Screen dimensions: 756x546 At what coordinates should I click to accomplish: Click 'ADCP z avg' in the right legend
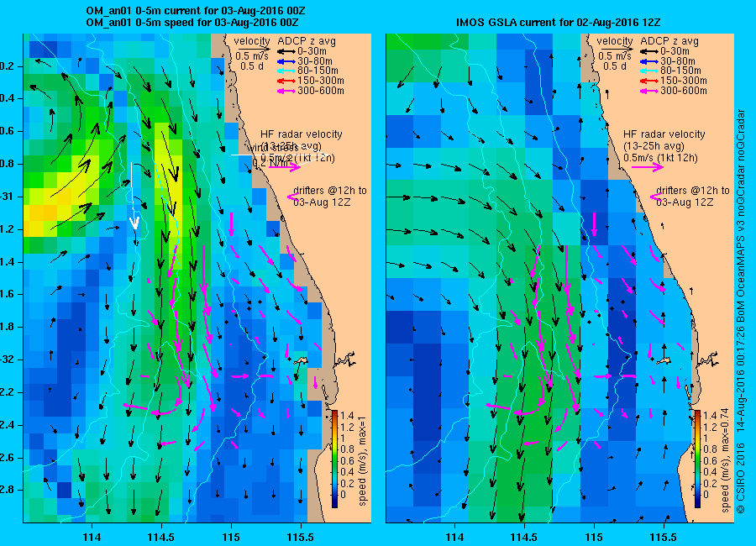click(x=669, y=41)
